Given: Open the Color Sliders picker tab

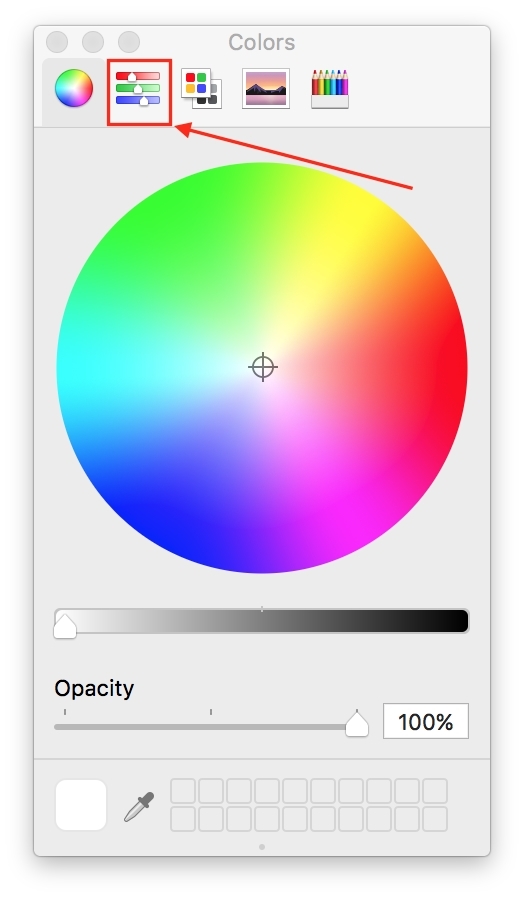Looking at the screenshot, I should pyautogui.click(x=138, y=89).
